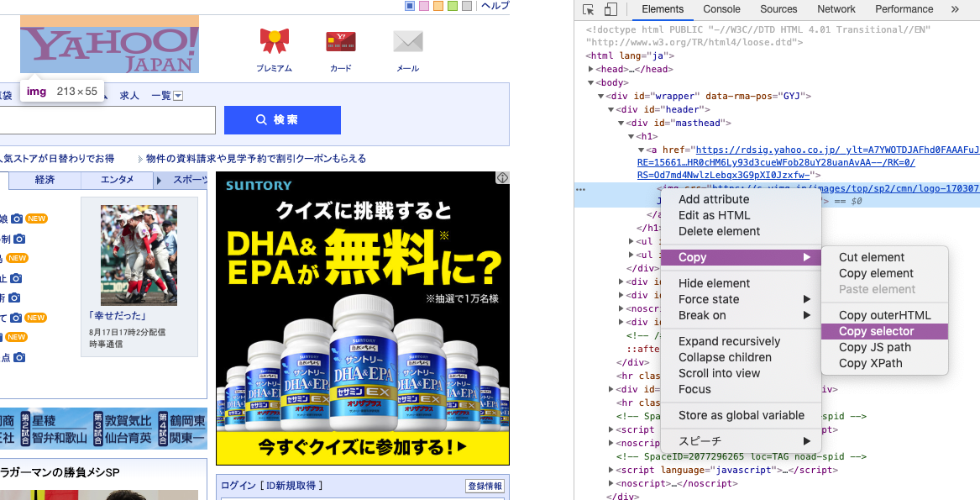Open the 一覧 dropdown arrow

[178, 96]
